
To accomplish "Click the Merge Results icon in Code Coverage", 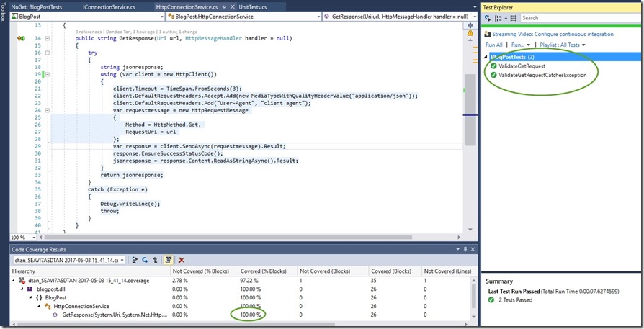I will 155,259.
